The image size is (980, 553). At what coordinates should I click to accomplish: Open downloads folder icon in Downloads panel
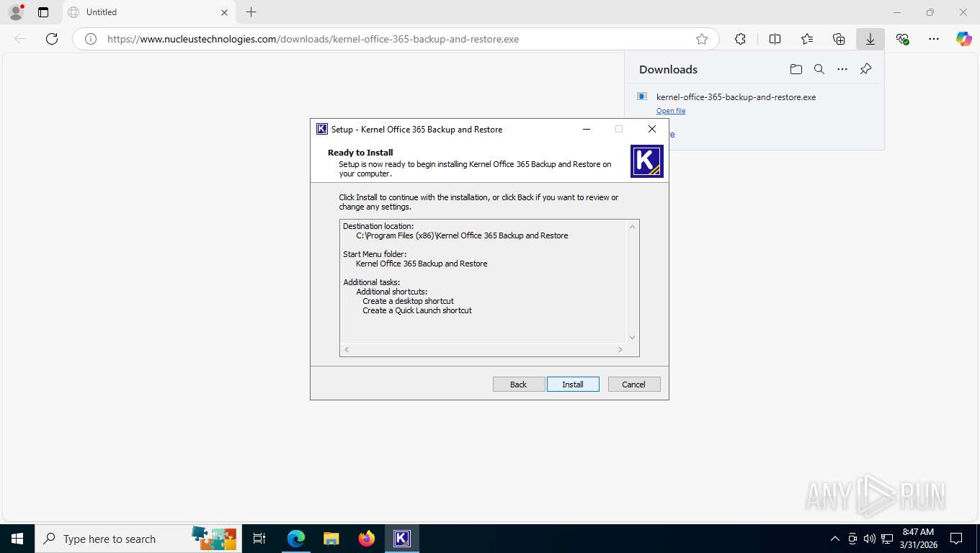pyautogui.click(x=796, y=69)
